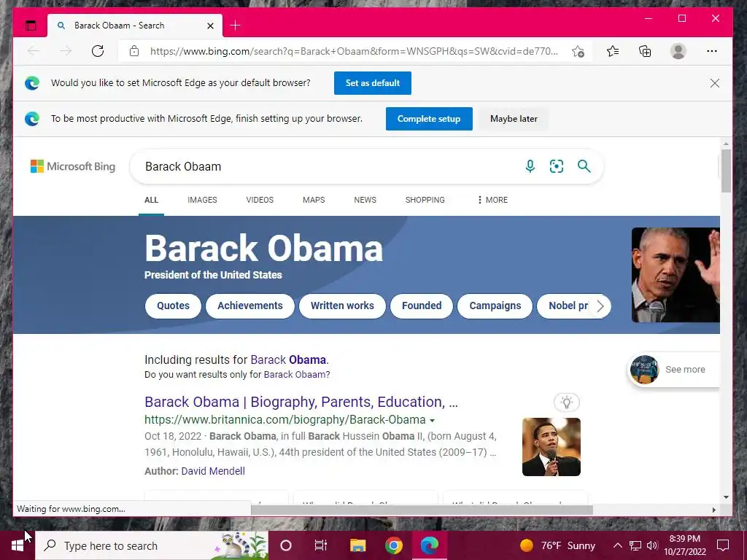Add this page to favorites star icon

click(x=578, y=51)
